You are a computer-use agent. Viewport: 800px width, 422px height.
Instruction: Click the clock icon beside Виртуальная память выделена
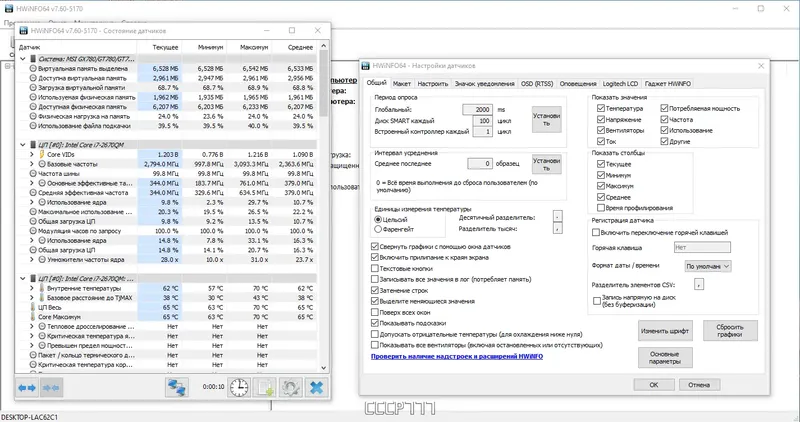tap(33, 68)
